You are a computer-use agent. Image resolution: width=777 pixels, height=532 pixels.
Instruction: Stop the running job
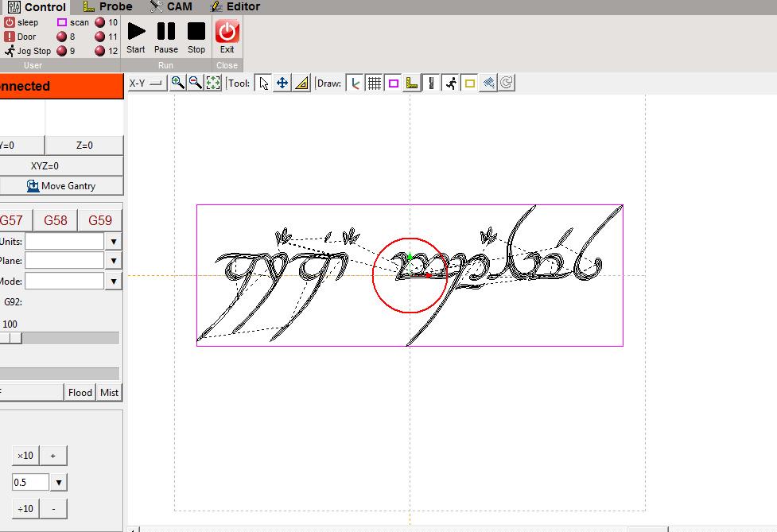point(196,37)
